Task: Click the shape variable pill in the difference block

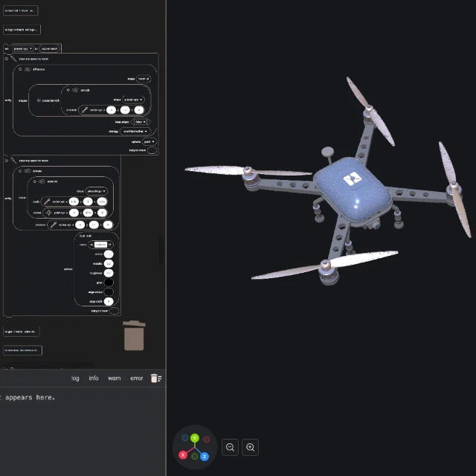Action: (144, 79)
